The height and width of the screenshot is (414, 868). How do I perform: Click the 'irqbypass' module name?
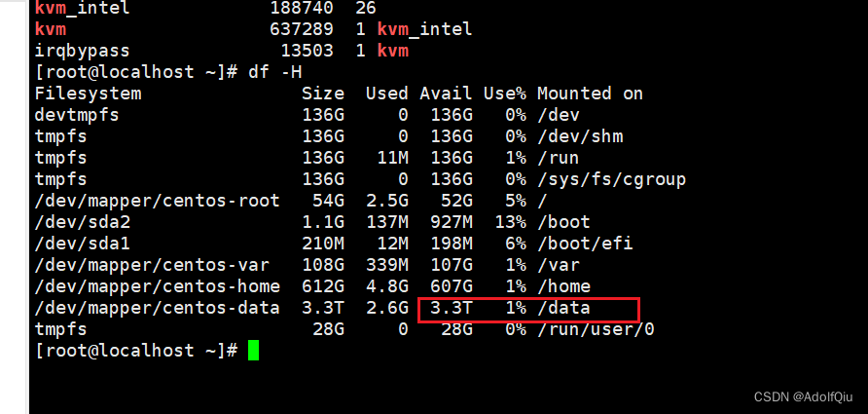pos(83,51)
